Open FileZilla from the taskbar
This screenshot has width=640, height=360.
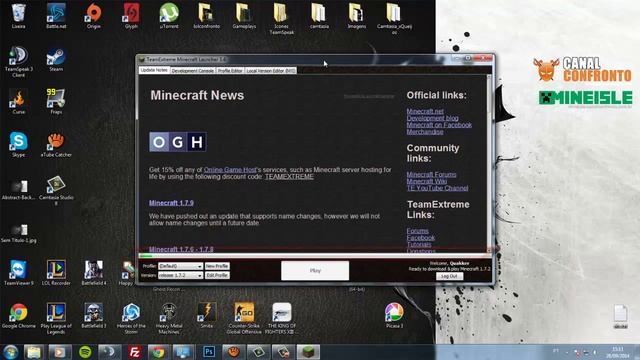point(134,352)
